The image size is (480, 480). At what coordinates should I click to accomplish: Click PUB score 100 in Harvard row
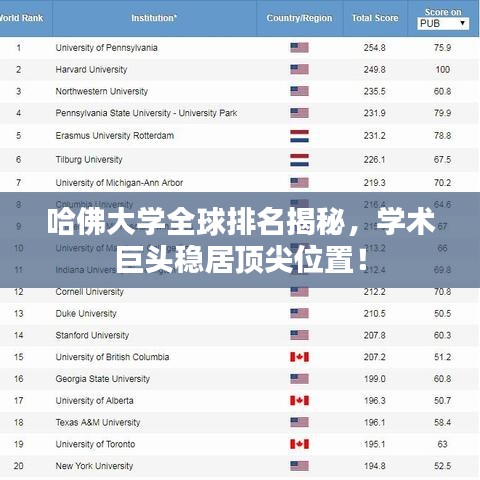click(x=443, y=69)
